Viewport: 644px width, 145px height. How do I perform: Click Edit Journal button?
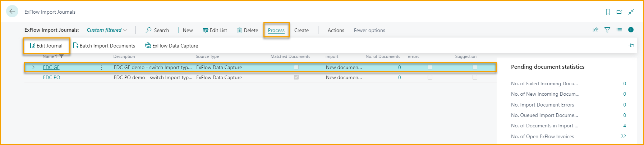(46, 46)
